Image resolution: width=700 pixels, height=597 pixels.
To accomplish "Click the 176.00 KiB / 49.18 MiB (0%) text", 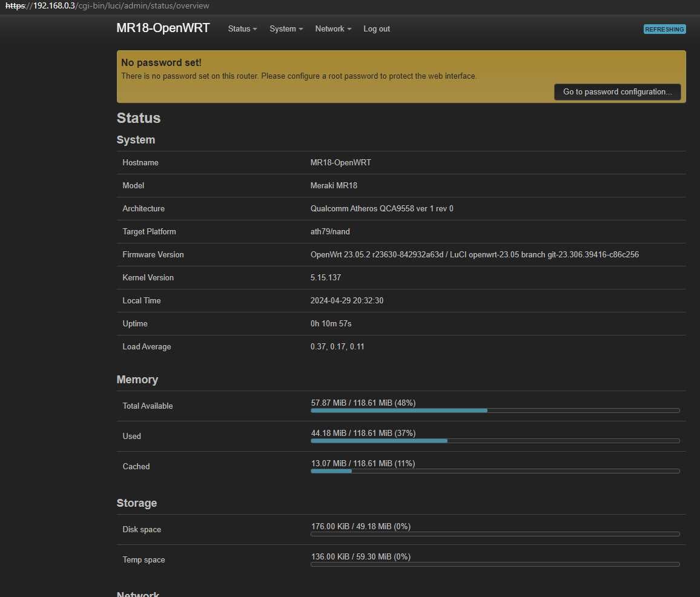I will point(361,526).
